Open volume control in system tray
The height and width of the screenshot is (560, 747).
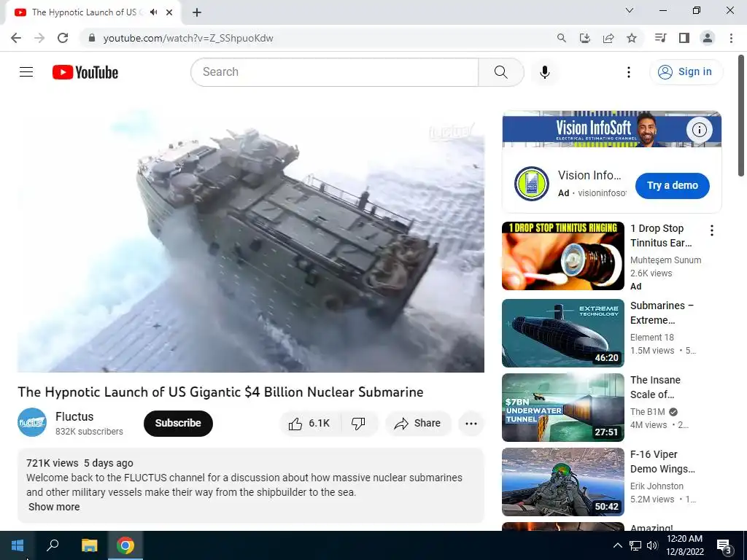[652, 545]
